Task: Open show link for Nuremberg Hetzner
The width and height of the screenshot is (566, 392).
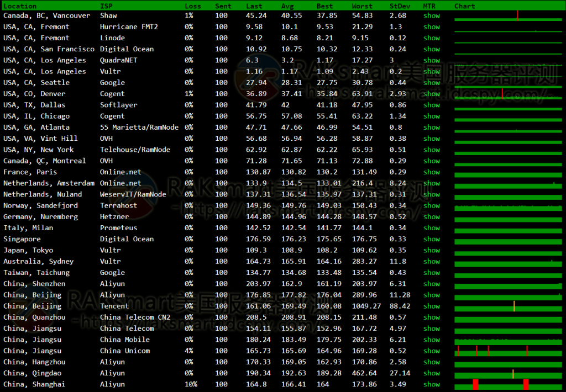Action: coord(431,217)
